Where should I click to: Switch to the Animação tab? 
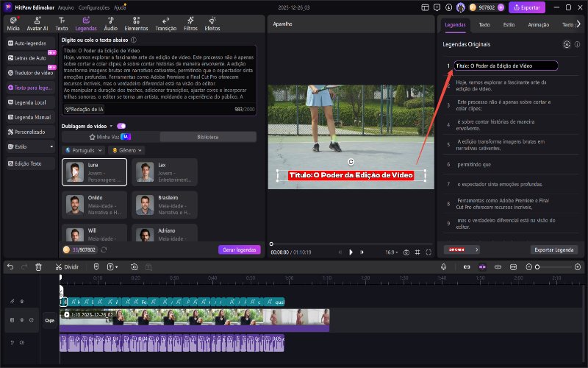point(538,24)
